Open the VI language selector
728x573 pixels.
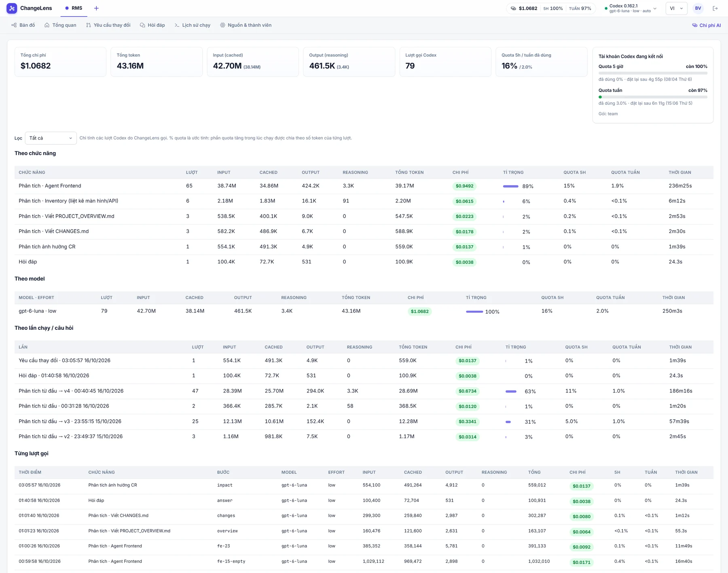[x=676, y=8]
